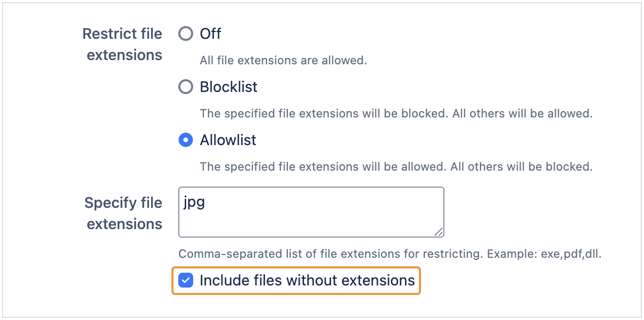Click the Allowlist option text
644x320 pixels.
click(x=228, y=140)
